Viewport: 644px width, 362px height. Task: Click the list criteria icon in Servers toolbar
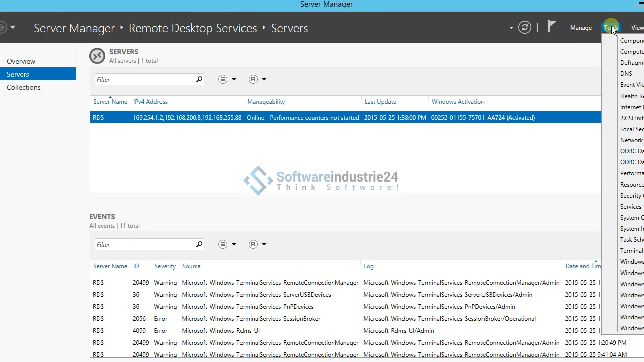pyautogui.click(x=223, y=79)
